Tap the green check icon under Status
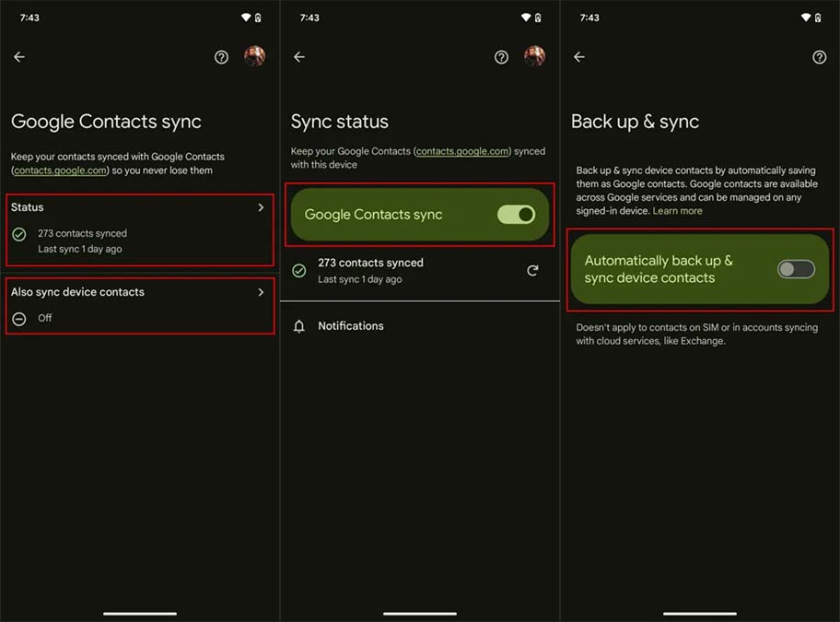 (x=19, y=235)
